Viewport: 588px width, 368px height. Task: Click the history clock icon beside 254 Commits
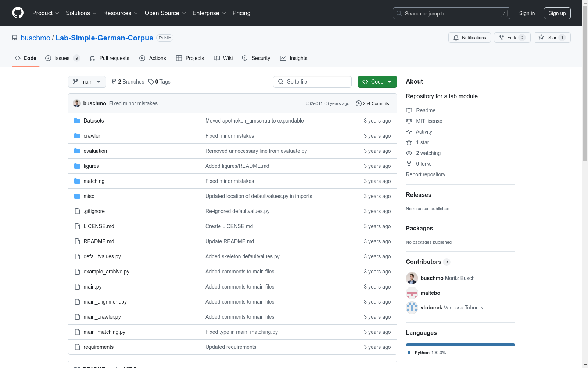click(x=359, y=103)
